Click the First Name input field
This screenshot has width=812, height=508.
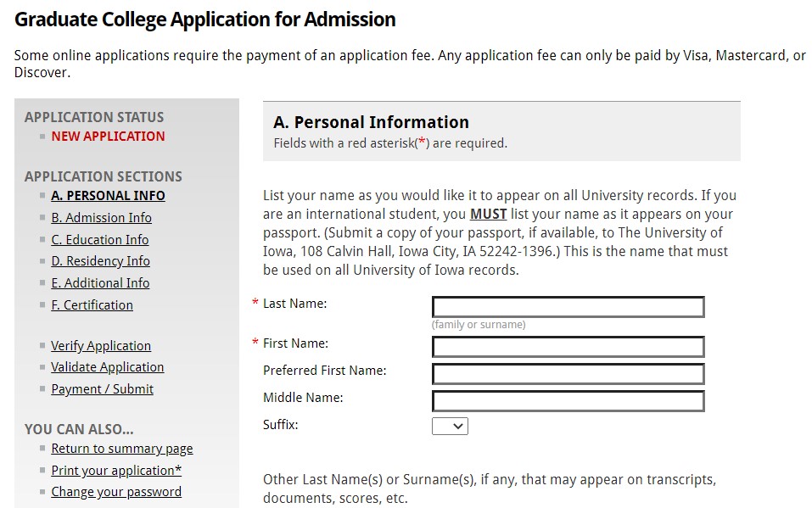(x=568, y=347)
